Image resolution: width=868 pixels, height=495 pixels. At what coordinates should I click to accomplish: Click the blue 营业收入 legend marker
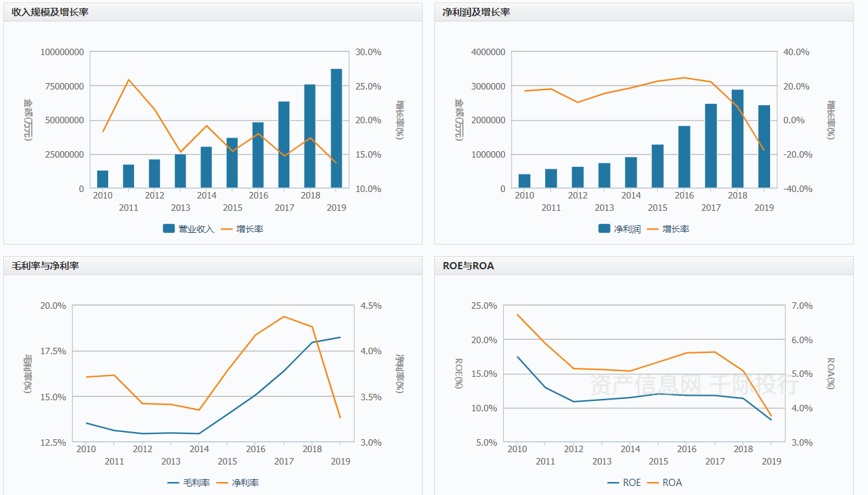[x=169, y=228]
